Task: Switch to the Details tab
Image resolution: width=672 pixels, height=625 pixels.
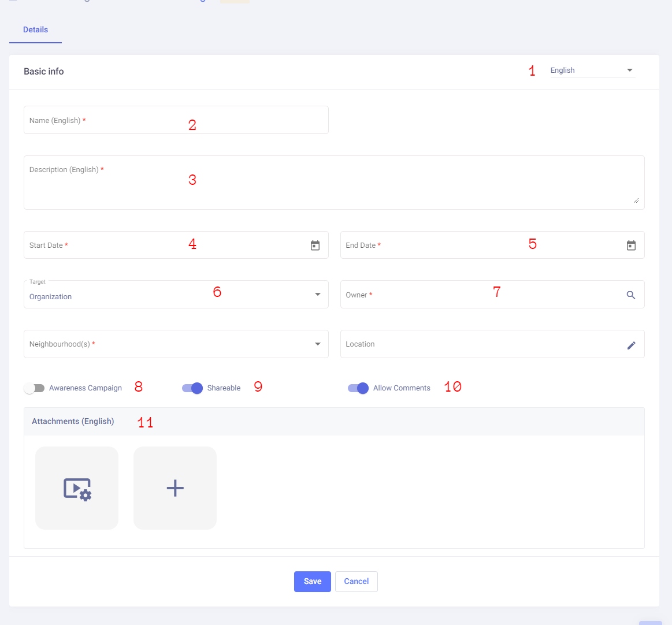Action: [x=35, y=30]
